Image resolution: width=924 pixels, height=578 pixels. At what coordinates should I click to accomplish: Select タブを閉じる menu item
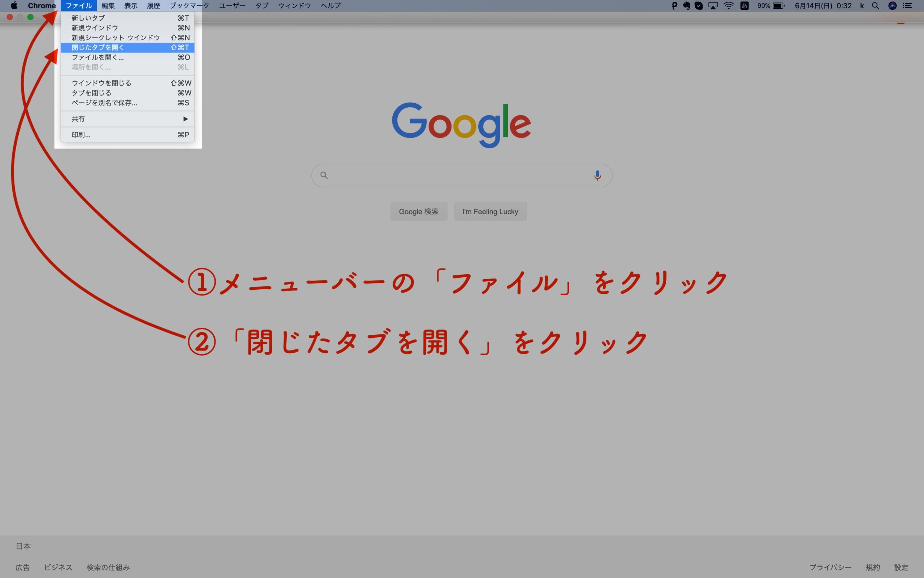(x=127, y=93)
